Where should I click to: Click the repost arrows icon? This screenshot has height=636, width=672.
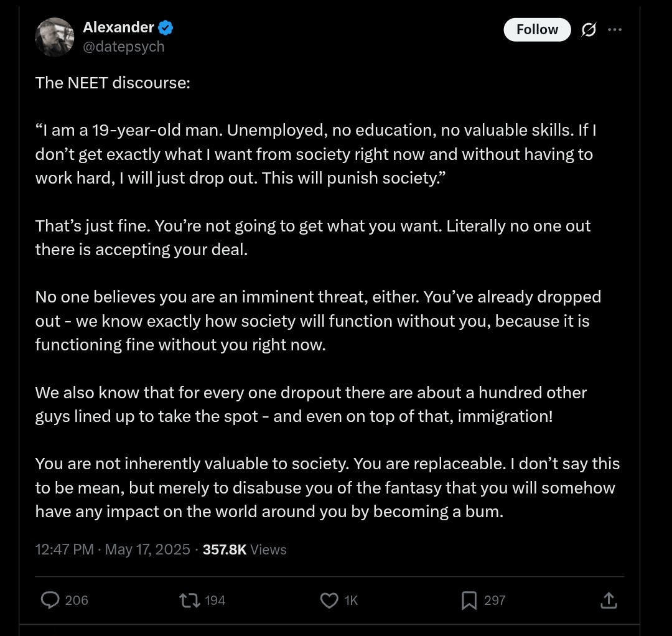(188, 600)
